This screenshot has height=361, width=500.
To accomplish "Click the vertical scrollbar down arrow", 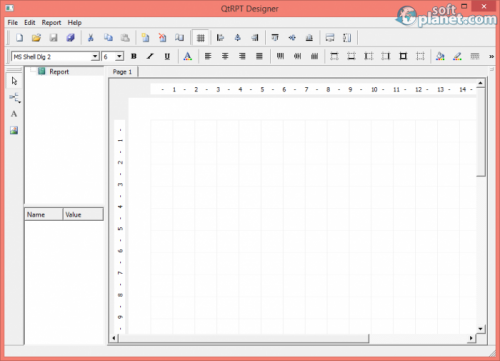I will pos(480,329).
